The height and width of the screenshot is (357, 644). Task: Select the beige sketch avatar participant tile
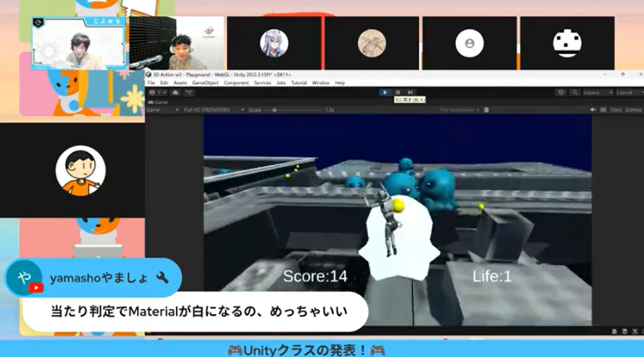[372, 43]
